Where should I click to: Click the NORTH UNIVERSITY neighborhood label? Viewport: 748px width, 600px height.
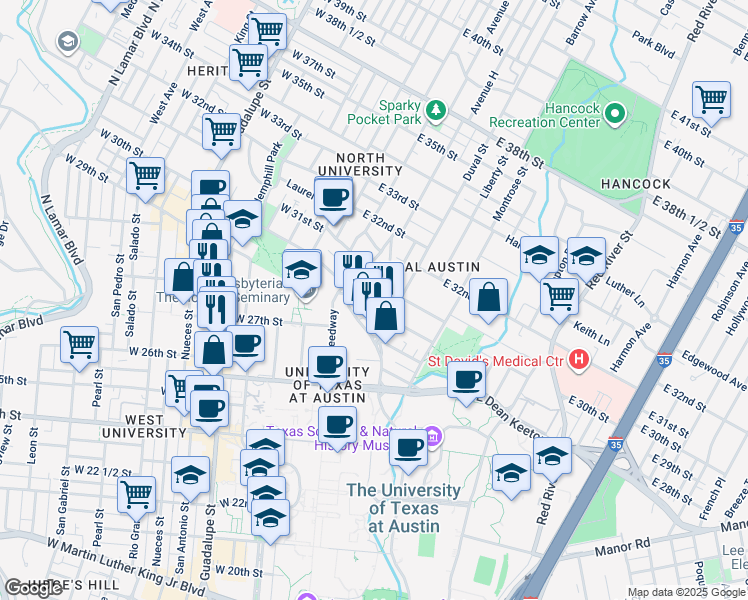click(360, 165)
